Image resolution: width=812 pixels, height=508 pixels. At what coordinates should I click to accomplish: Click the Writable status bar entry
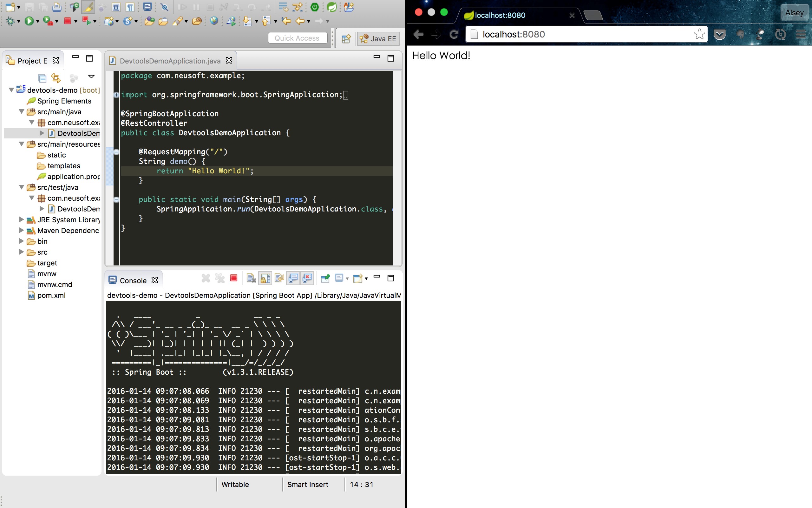[x=235, y=484]
